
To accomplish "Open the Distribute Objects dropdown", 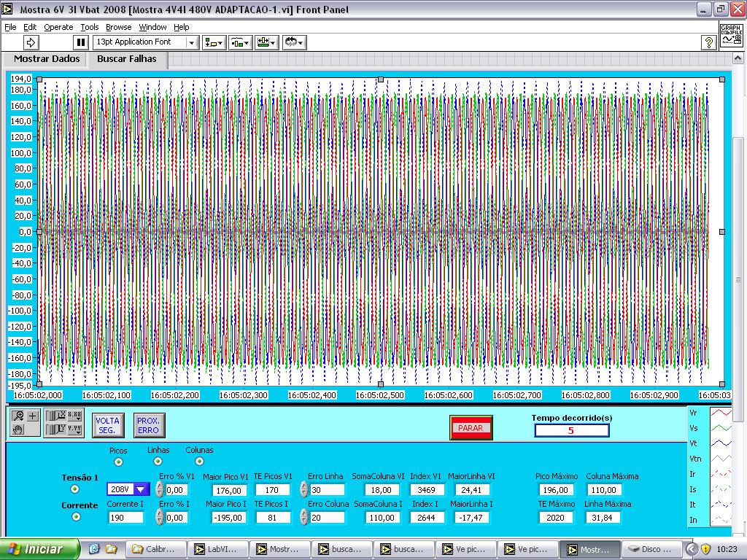I will (x=239, y=42).
